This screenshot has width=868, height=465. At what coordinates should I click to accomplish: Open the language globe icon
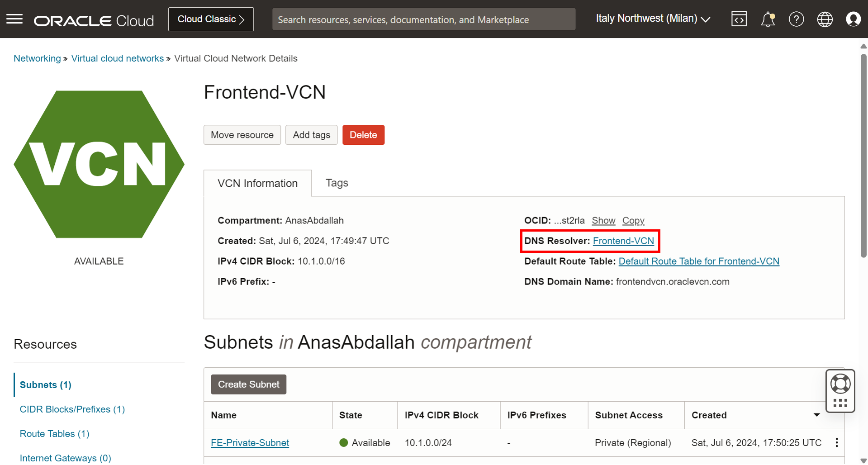pyautogui.click(x=825, y=19)
